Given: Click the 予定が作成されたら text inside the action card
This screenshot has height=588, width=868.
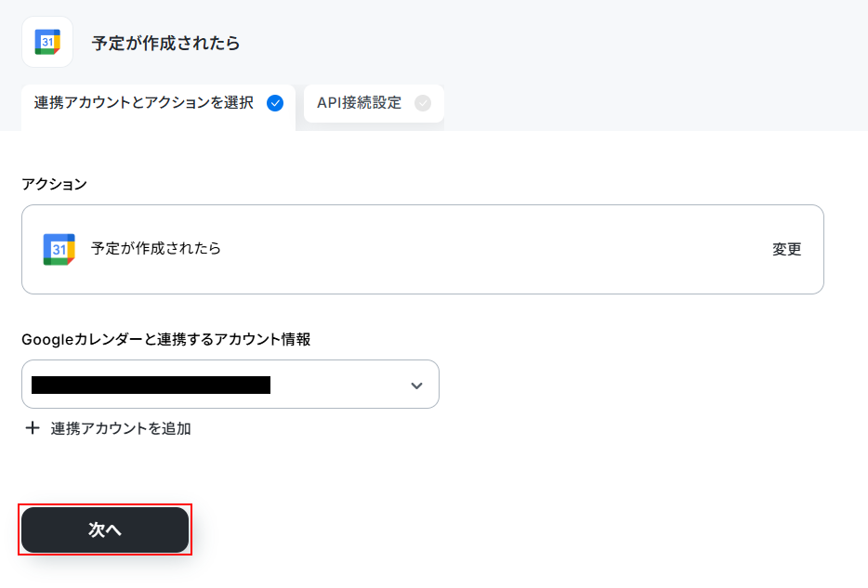Looking at the screenshot, I should (x=156, y=248).
